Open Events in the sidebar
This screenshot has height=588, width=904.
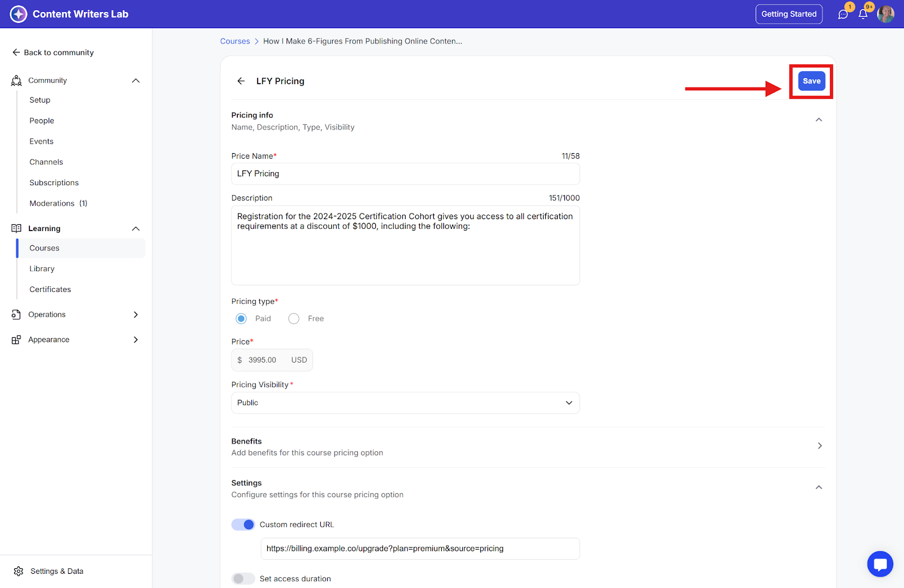coord(42,141)
